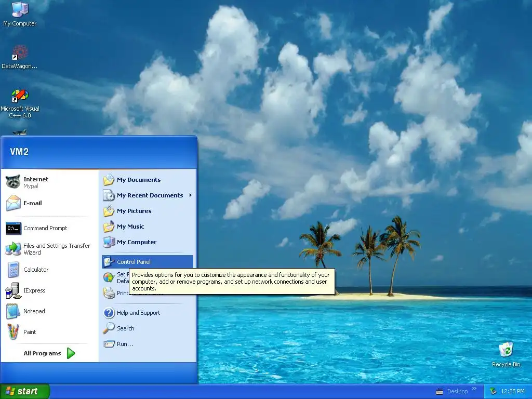
Task: Expand All Programs green arrow
Action: [x=71, y=353]
